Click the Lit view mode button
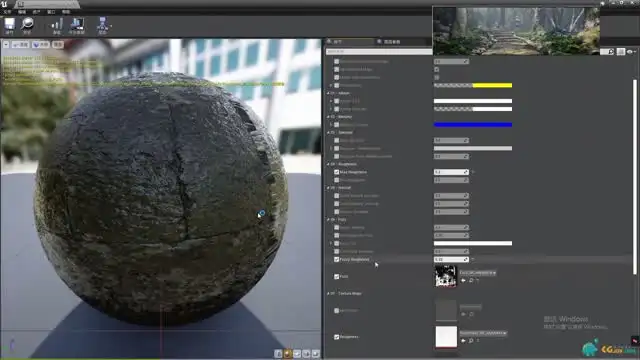Image resolution: width=640 pixels, height=360 pixels. pyautogui.click(x=40, y=44)
